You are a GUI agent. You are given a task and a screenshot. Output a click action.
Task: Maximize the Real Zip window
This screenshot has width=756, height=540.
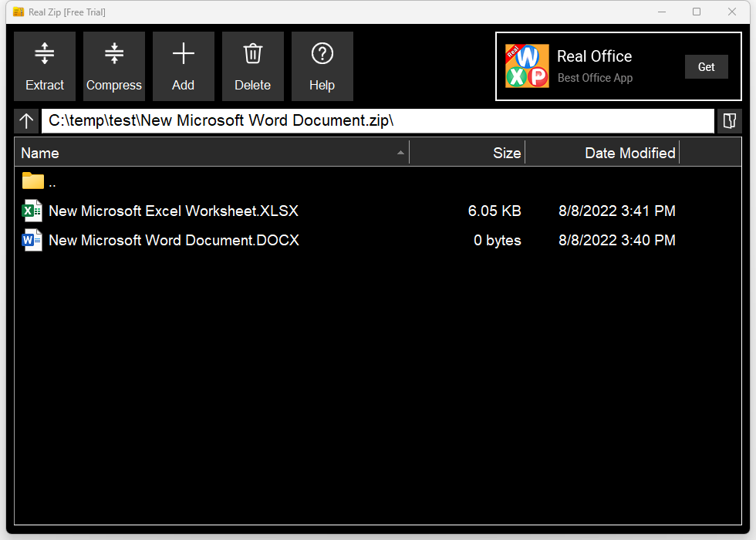coord(697,12)
